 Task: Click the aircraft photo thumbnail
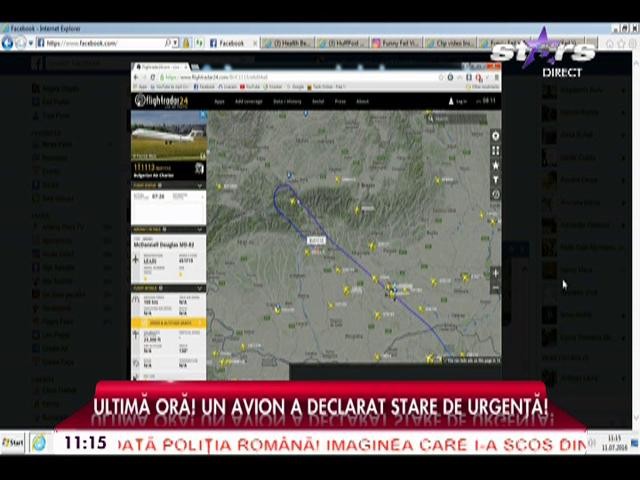(169, 135)
